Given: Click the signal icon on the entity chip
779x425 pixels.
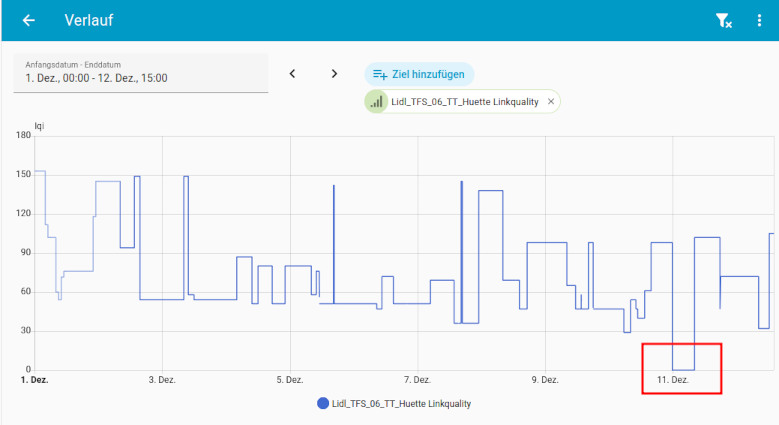Looking at the screenshot, I should click(x=376, y=101).
